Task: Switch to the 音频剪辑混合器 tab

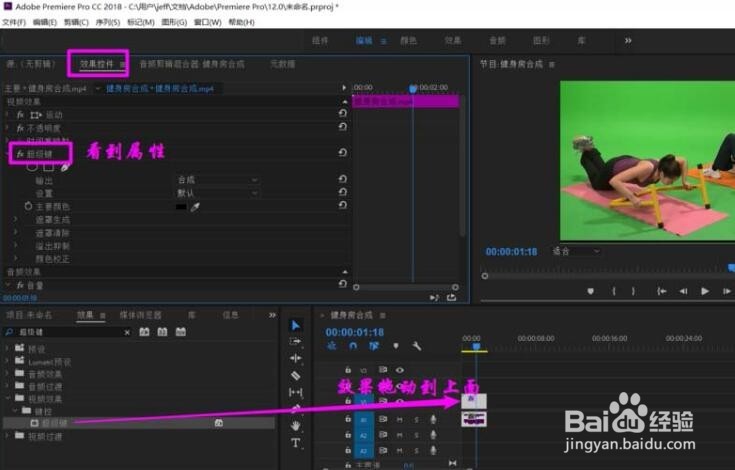Action: [192, 64]
